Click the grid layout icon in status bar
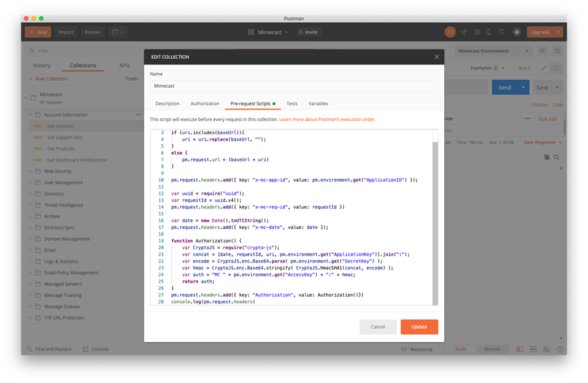 tap(533, 349)
